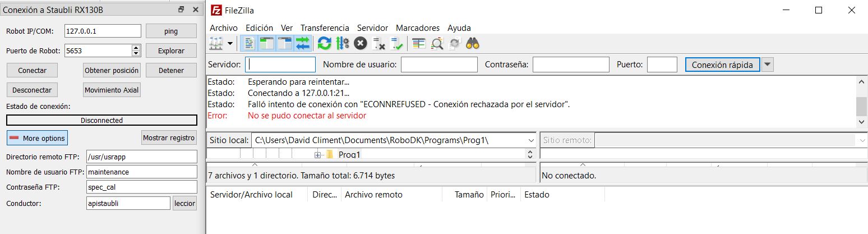
Task: Open the Site Manager dropdown arrow
Action: (230, 43)
